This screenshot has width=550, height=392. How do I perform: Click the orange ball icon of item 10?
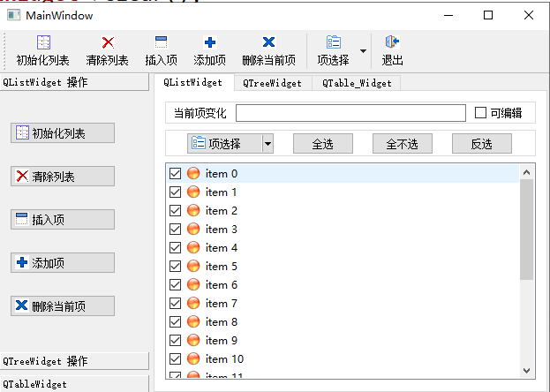click(193, 358)
